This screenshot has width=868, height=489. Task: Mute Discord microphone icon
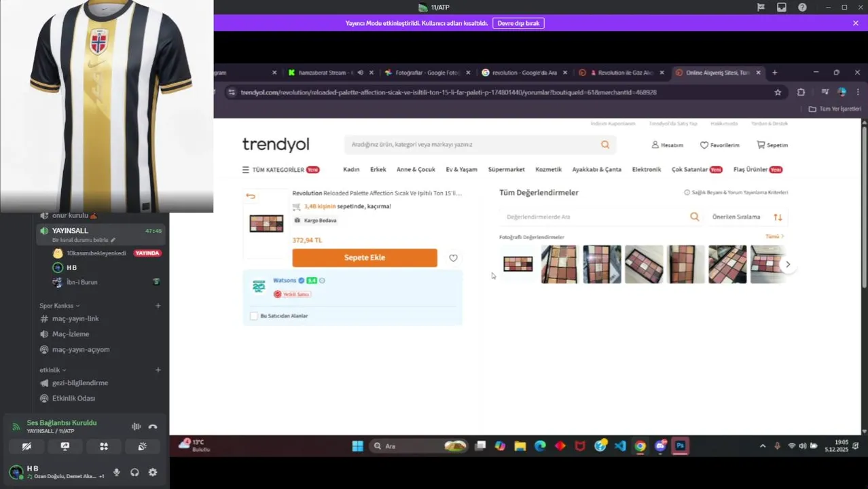[117, 472]
